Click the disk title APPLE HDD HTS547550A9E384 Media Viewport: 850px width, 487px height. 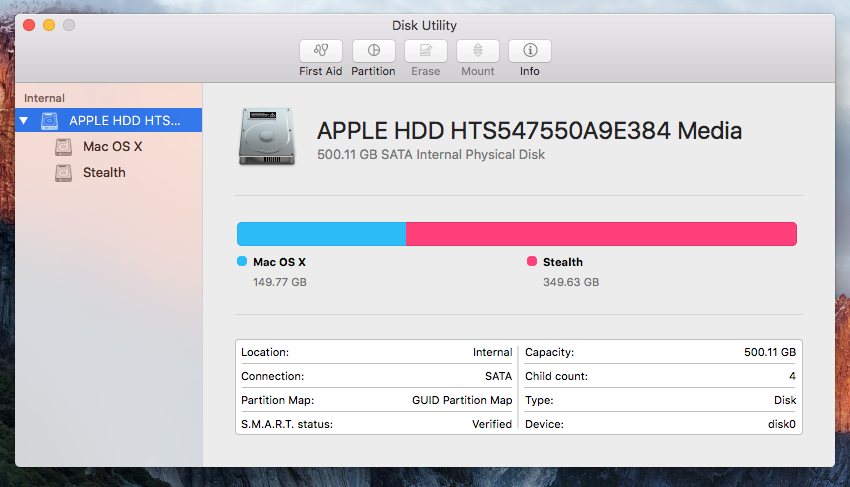529,131
